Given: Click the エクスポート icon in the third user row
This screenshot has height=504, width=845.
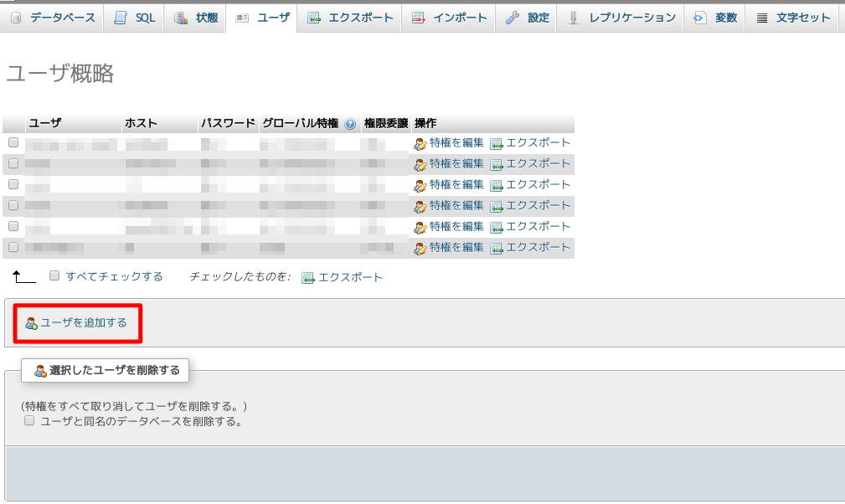Looking at the screenshot, I should [497, 186].
